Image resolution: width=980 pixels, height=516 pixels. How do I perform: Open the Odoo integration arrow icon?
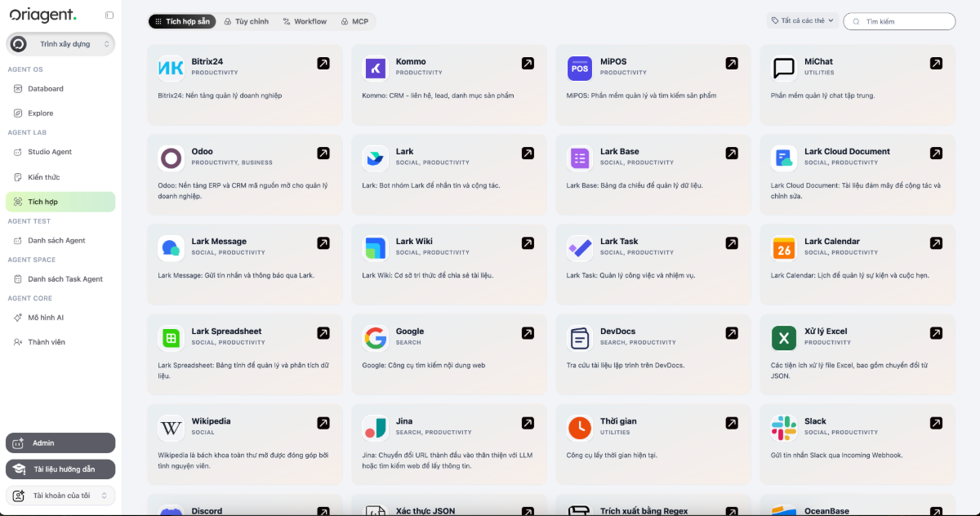[323, 153]
